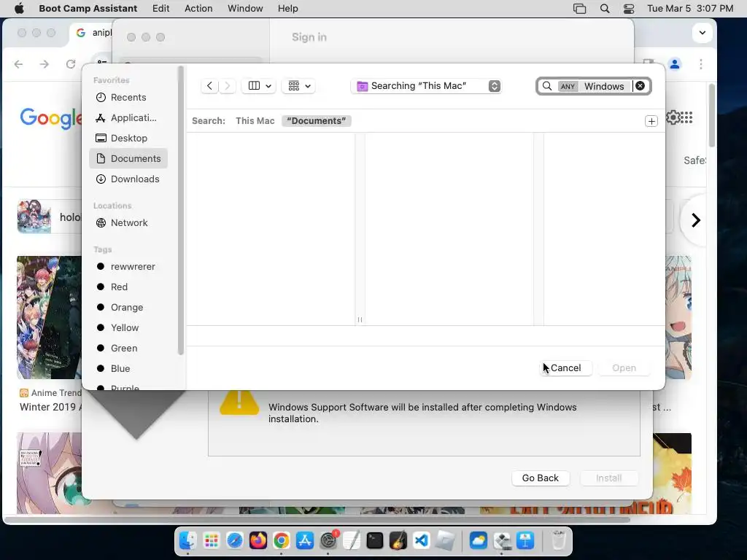Select Recents in sidebar
Image resolution: width=747 pixels, height=560 pixels.
pyautogui.click(x=128, y=97)
